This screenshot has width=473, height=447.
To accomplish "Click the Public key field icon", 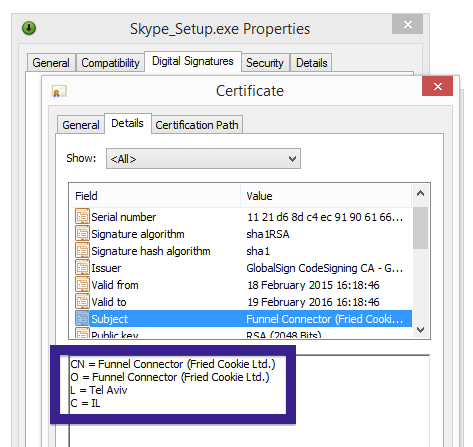I will point(82,333).
